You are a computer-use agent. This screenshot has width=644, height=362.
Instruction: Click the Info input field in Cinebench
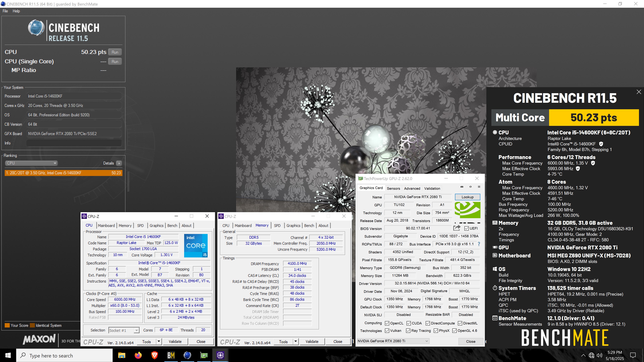tap(74, 143)
